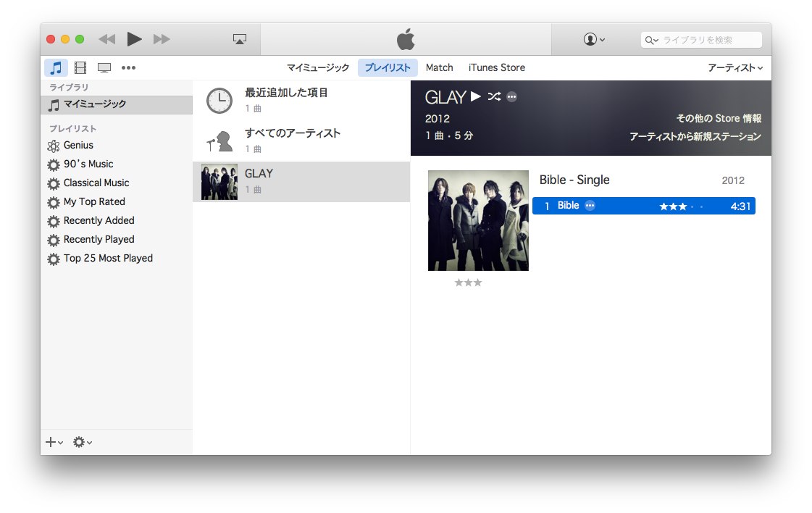Image resolution: width=812 pixels, height=513 pixels.
Task: Switch to the Movies library icon
Action: (80, 67)
